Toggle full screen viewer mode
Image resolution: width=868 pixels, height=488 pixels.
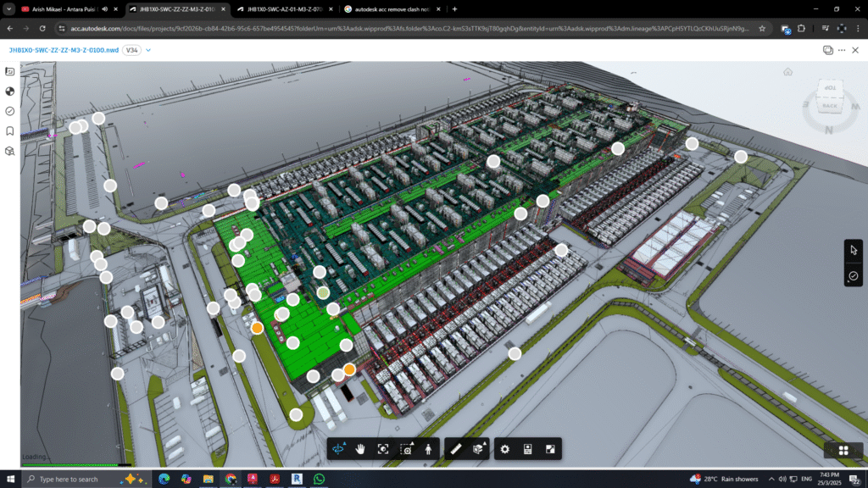(x=550, y=449)
